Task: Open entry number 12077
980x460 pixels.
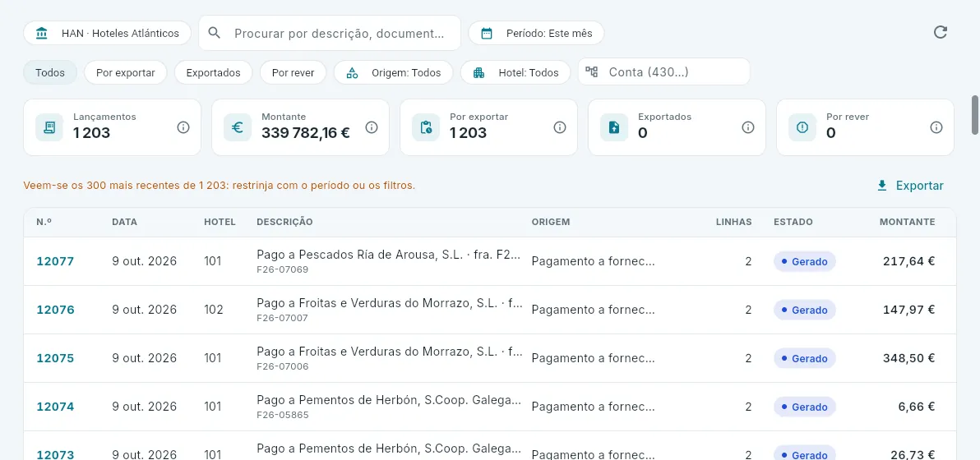Action: [x=55, y=261]
